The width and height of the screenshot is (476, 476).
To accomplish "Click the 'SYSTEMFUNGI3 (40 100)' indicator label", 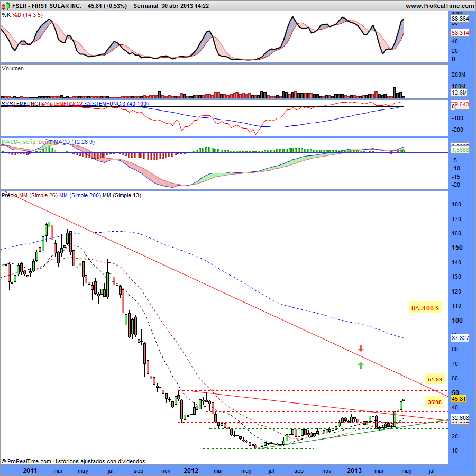I will (x=116, y=104).
